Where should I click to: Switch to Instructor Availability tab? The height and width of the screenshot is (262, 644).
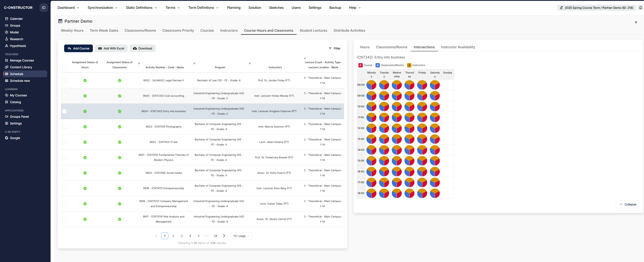(x=458, y=47)
